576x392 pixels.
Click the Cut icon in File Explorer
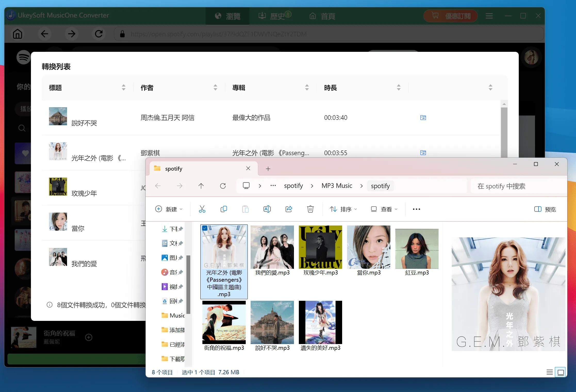202,209
